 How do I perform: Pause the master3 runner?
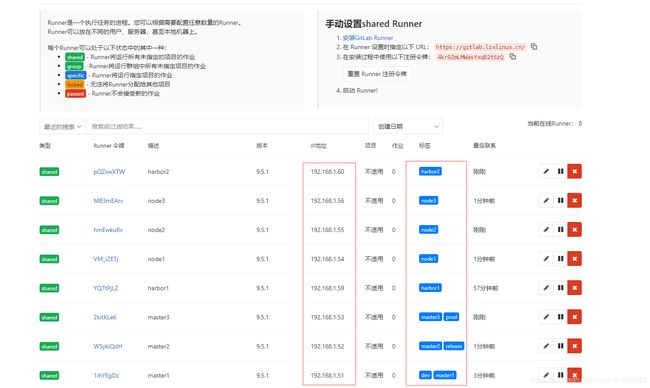click(560, 317)
